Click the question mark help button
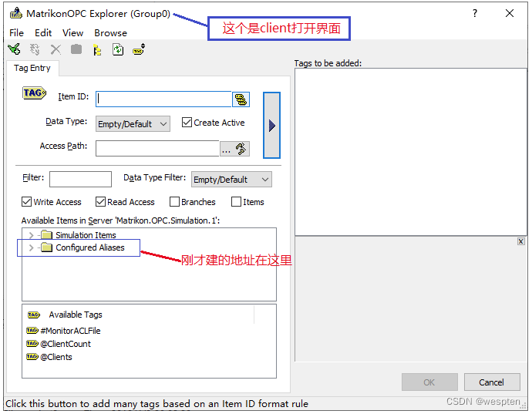 click(475, 14)
